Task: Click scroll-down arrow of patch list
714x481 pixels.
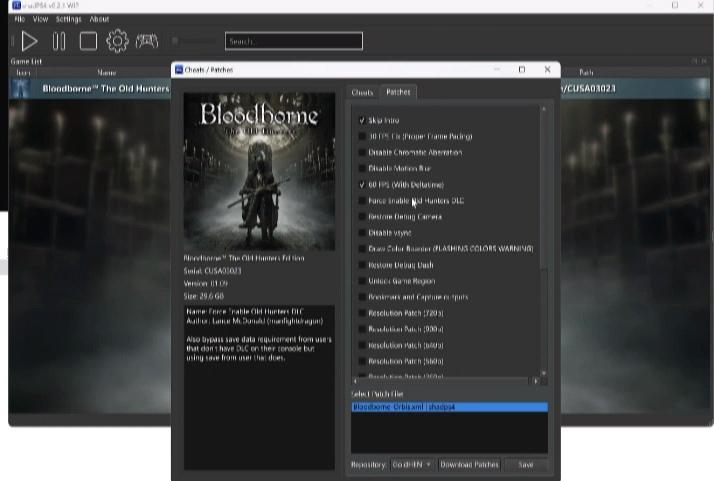Action: pyautogui.click(x=543, y=373)
